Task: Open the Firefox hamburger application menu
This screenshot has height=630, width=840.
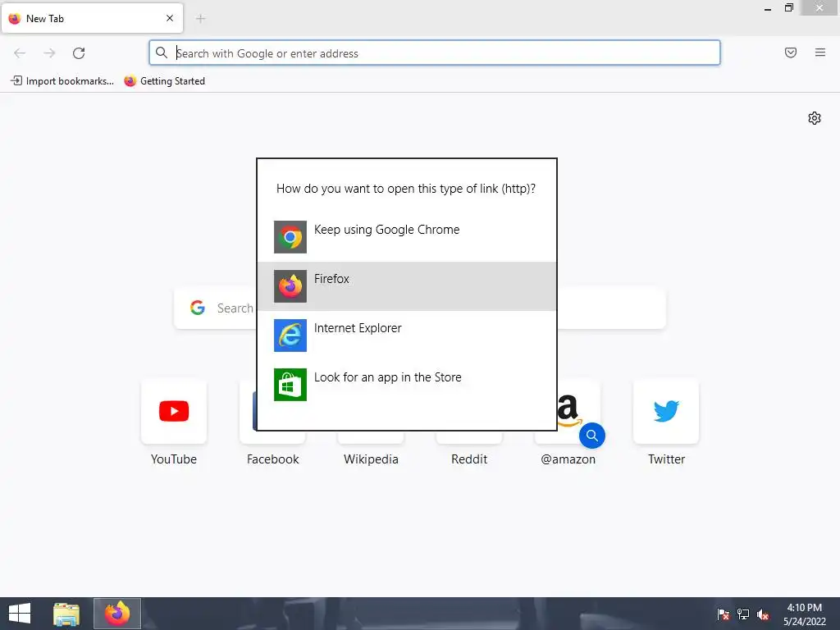Action: point(819,52)
